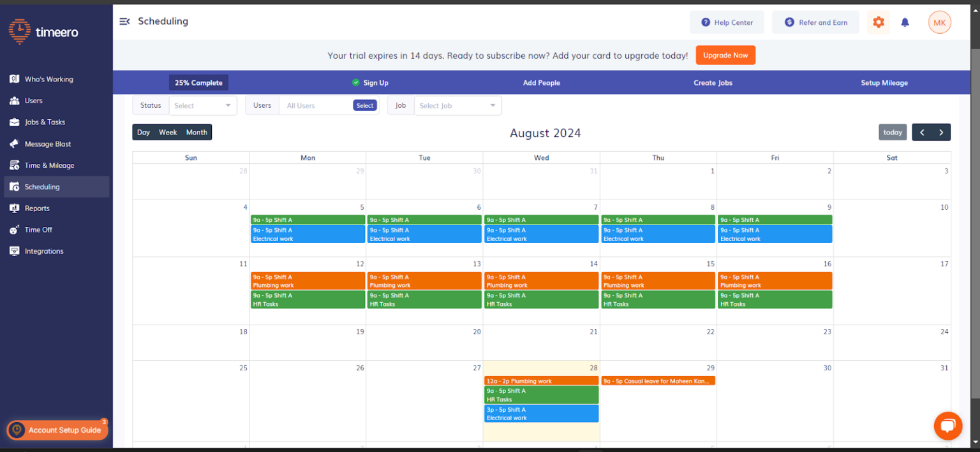This screenshot has width=980, height=452.
Task: Open the Help Center
Action: (727, 22)
